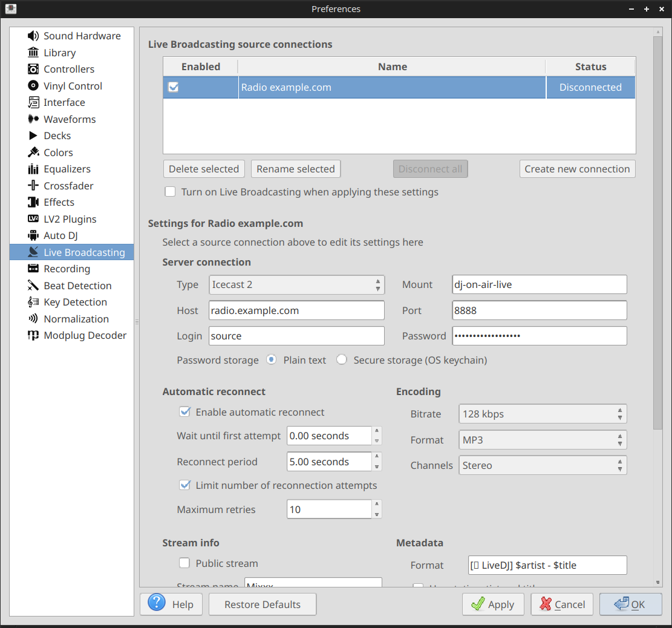
Task: Click the Waveforms sidebar icon
Action: [34, 119]
